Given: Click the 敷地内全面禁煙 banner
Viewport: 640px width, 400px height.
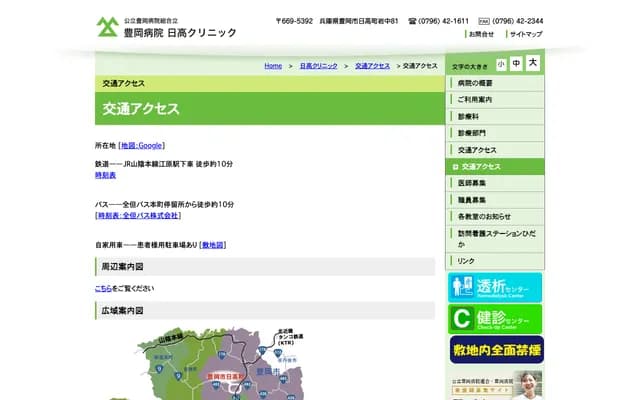Looking at the screenshot, I should (x=496, y=350).
